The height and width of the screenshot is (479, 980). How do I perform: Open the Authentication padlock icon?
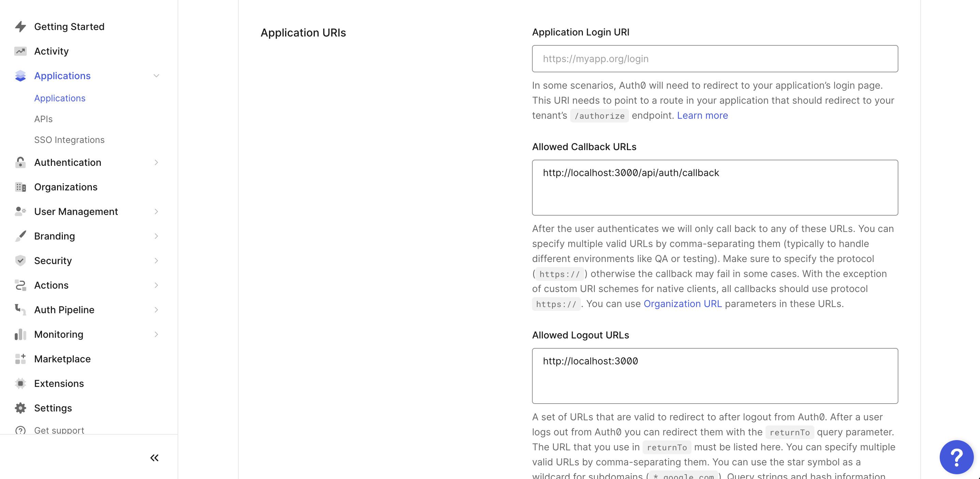(x=20, y=162)
